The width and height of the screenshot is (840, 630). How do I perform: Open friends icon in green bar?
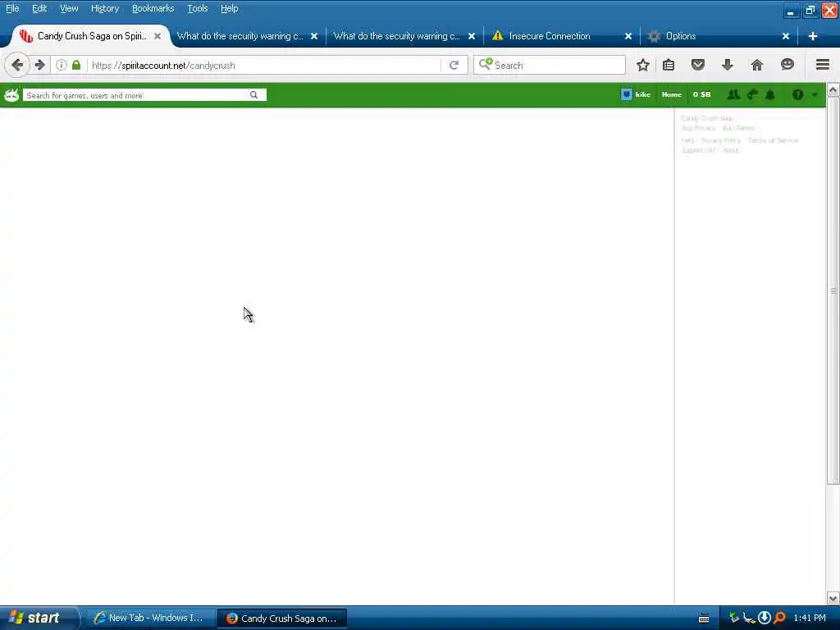point(733,95)
